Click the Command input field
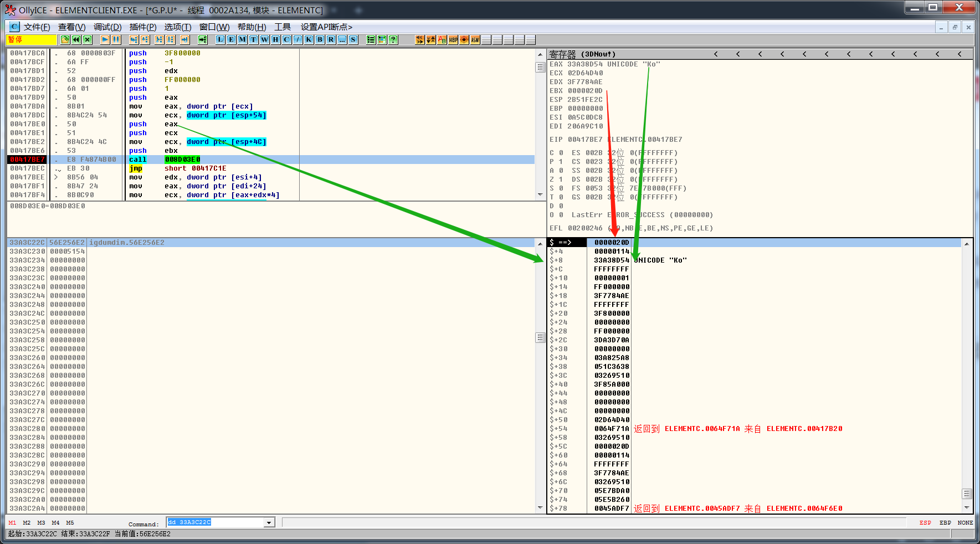 215,522
